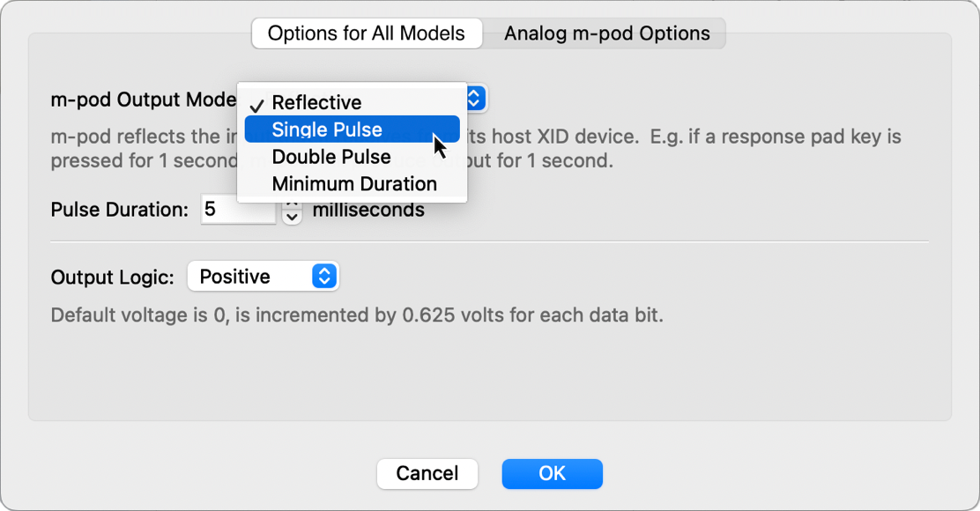Click the down arrow on Pulse Duration stepper

coord(291,215)
